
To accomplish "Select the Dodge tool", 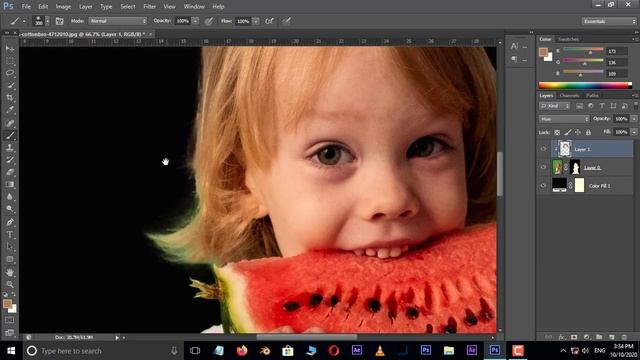I will point(10,209).
